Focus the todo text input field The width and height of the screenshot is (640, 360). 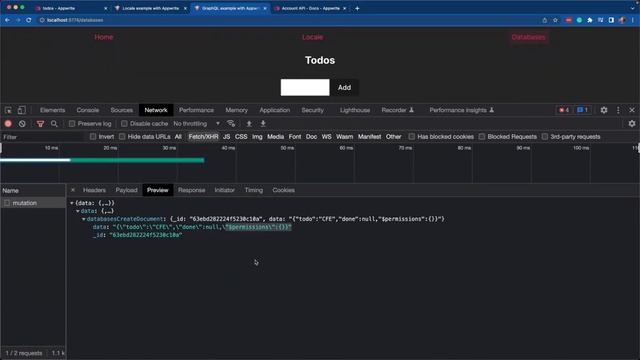click(305, 87)
